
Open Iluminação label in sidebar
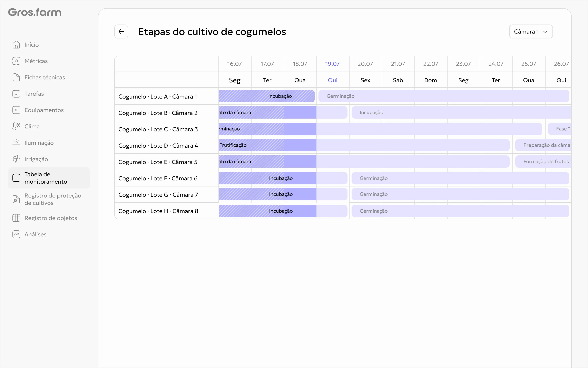pyautogui.click(x=39, y=143)
